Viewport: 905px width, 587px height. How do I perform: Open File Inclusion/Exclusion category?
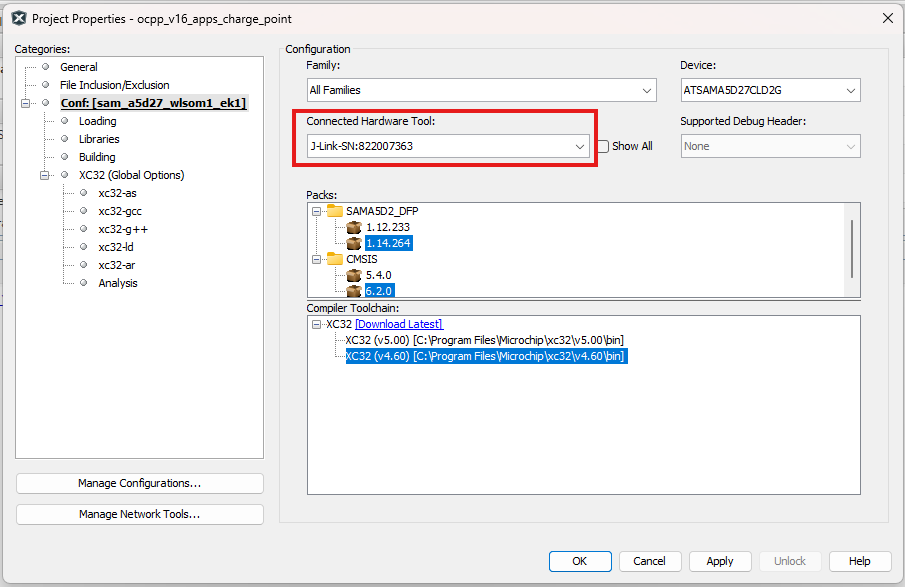(114, 85)
